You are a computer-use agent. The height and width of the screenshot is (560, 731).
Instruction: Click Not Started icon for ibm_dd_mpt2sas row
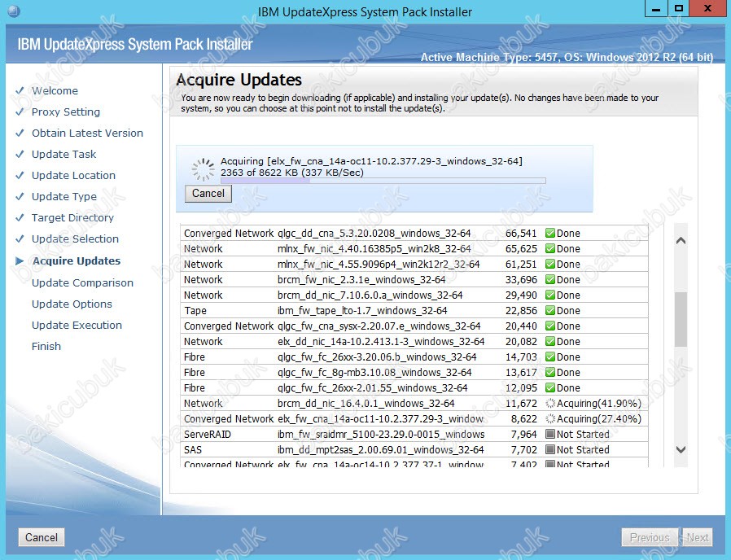point(550,449)
